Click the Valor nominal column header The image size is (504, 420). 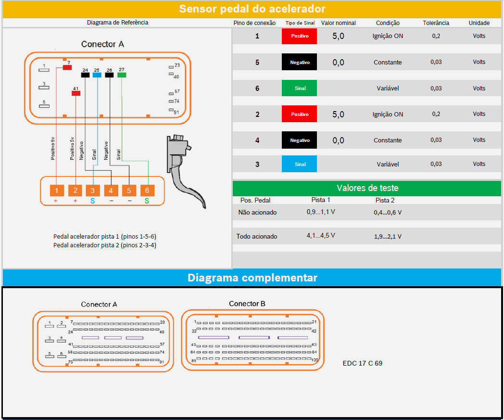click(338, 23)
